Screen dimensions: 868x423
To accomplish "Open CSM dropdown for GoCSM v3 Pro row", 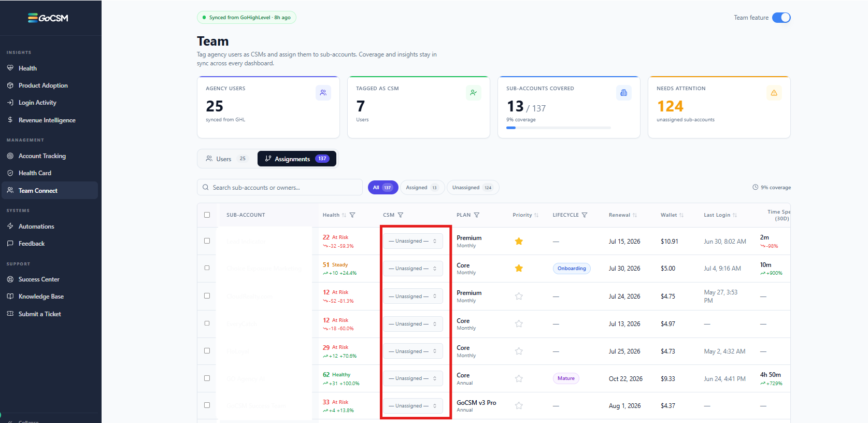I will point(413,406).
